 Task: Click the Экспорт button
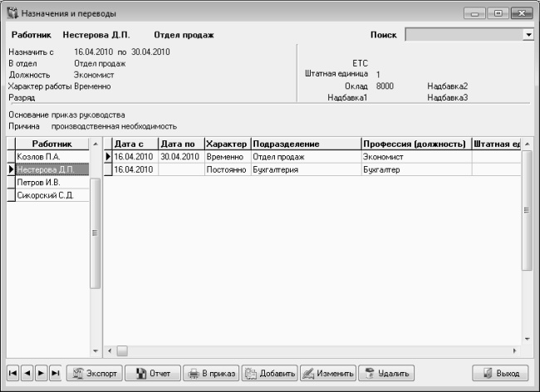[94, 373]
